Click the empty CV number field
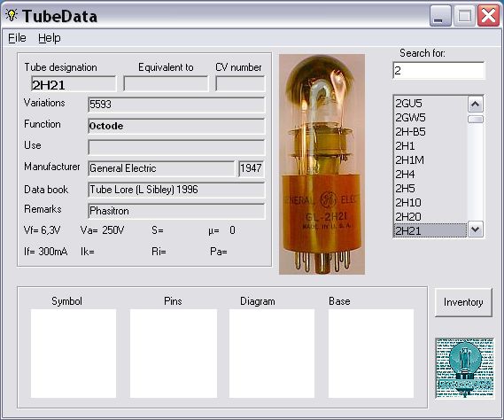The image size is (504, 420). 240,84
